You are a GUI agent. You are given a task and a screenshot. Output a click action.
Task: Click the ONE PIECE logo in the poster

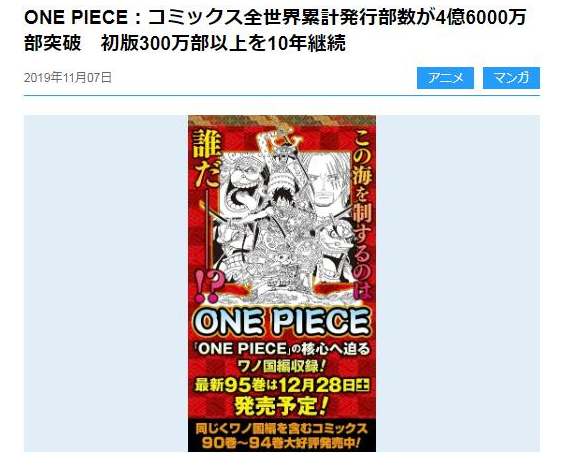[282, 321]
